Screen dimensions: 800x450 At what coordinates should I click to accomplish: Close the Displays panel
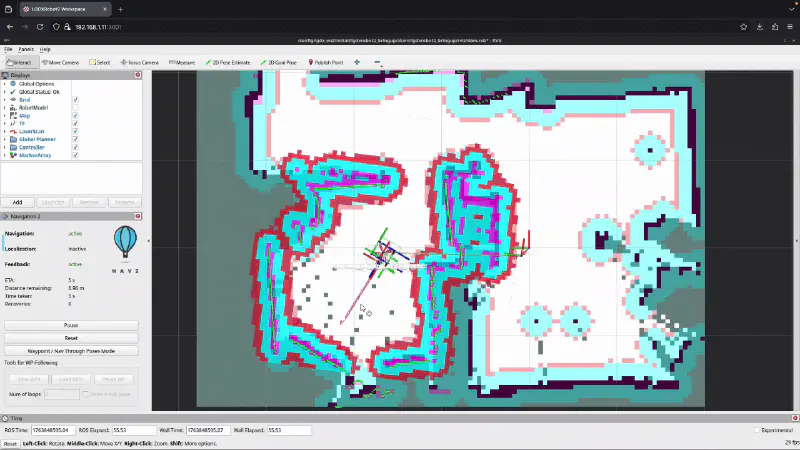click(x=138, y=75)
